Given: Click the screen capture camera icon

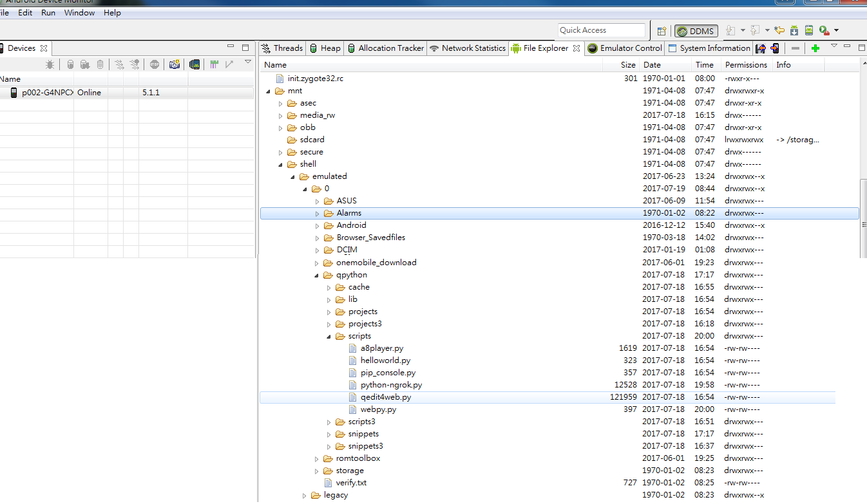Looking at the screenshot, I should pyautogui.click(x=174, y=64).
